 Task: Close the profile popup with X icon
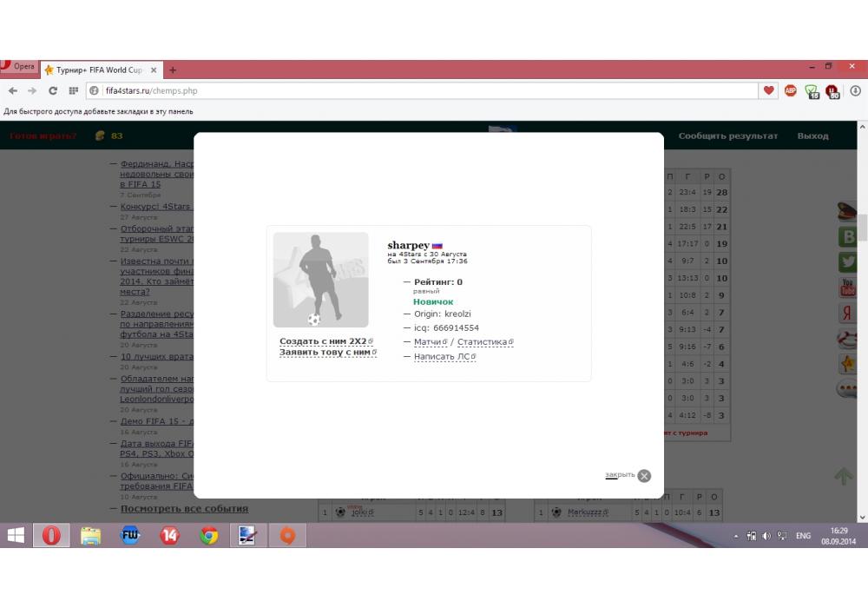(644, 476)
